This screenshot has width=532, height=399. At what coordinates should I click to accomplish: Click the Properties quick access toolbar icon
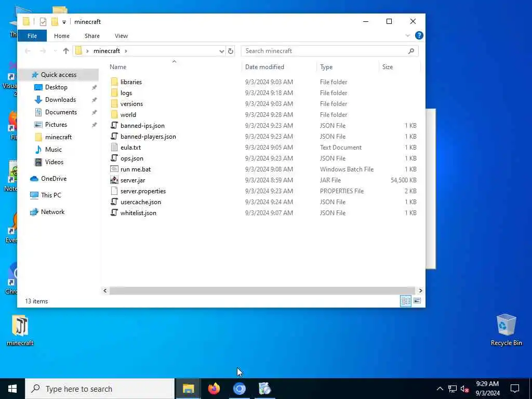(43, 22)
